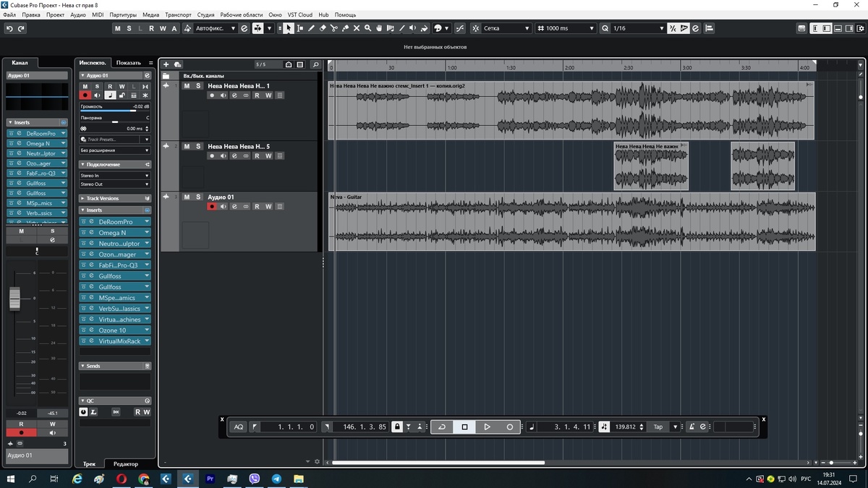
Task: Open the Сетка snap type dropdown
Action: tap(506, 28)
